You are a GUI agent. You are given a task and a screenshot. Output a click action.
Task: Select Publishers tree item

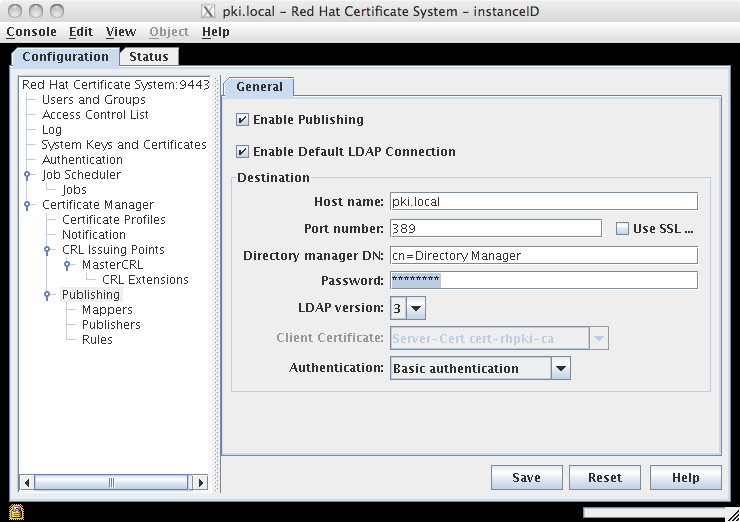point(111,325)
